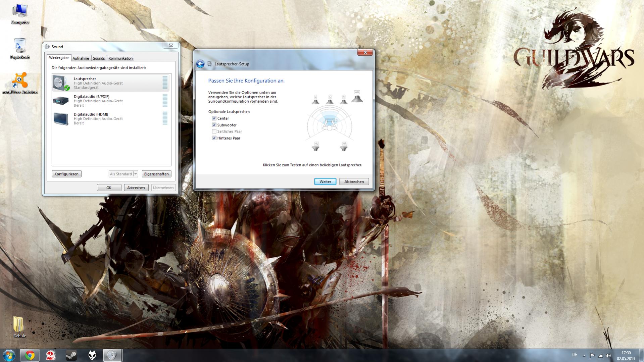This screenshot has width=644, height=362.
Task: Switch to the Aufnahme tab
Action: 81,58
